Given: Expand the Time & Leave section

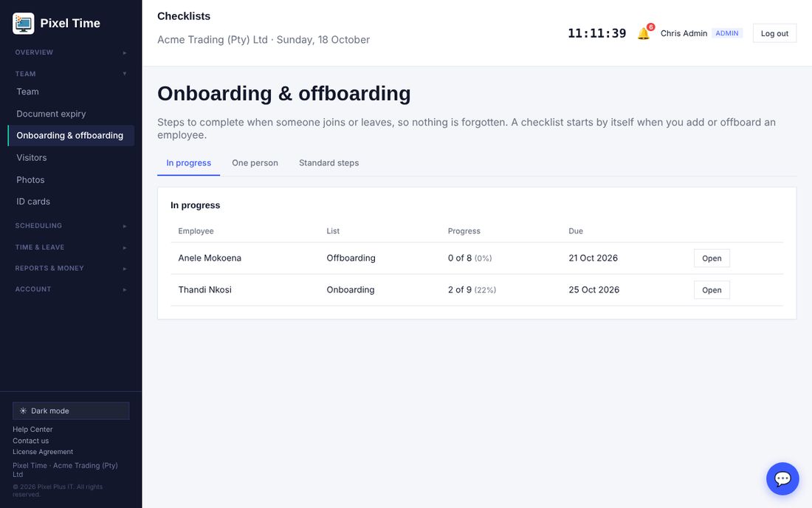Looking at the screenshot, I should 71,247.
